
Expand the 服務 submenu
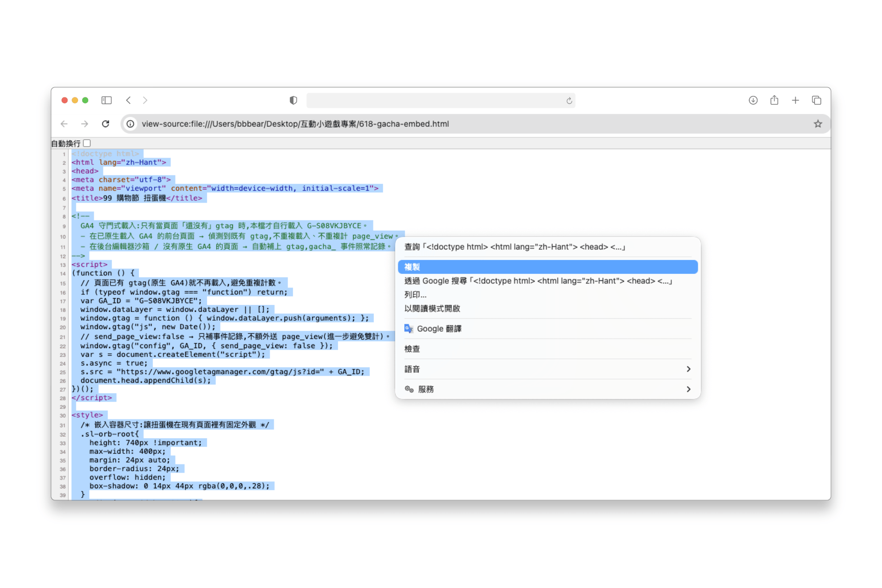pos(548,389)
